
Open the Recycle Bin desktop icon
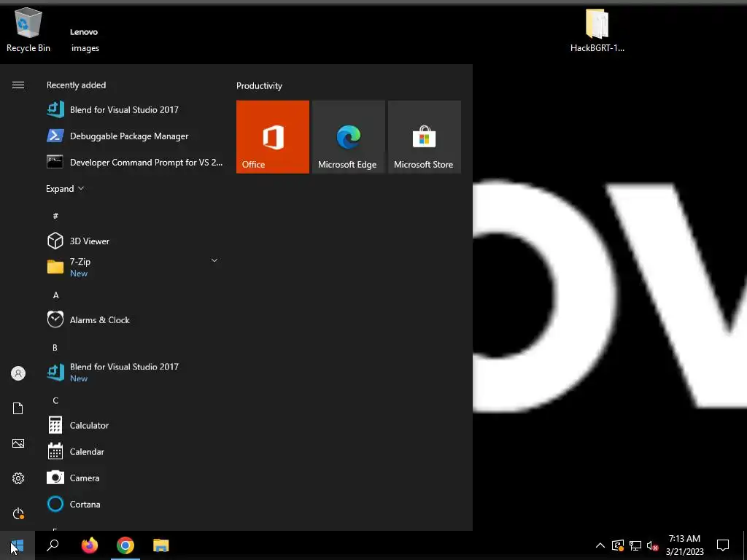(28, 30)
